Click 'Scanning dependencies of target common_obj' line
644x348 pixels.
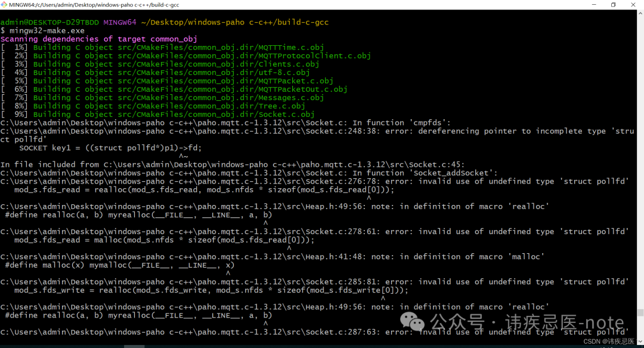click(x=99, y=39)
